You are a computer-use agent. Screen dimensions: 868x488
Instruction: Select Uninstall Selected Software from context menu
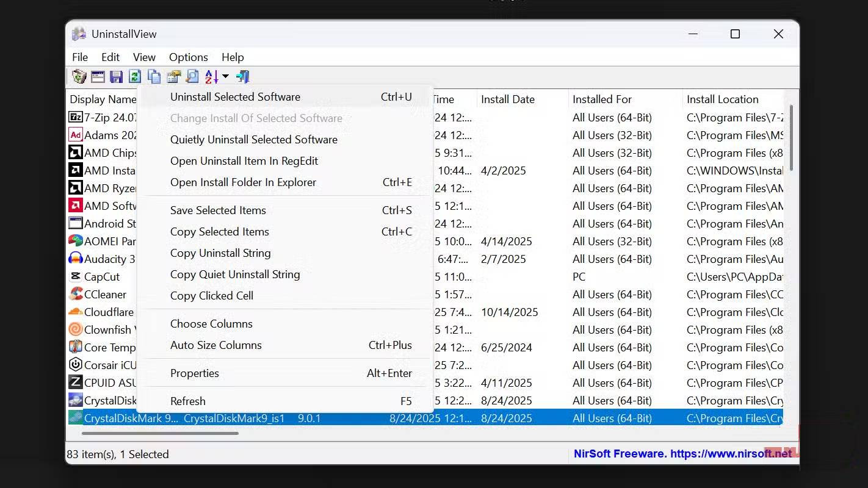(x=235, y=97)
